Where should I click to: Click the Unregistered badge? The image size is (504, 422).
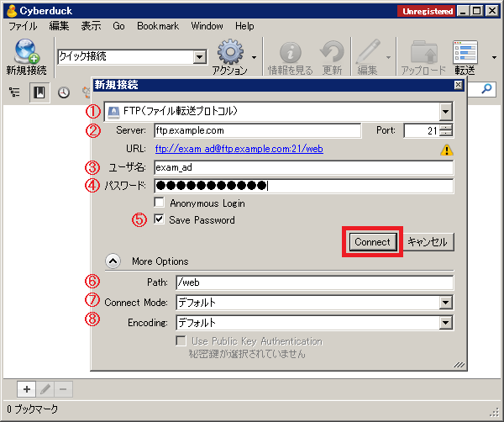[x=427, y=11]
